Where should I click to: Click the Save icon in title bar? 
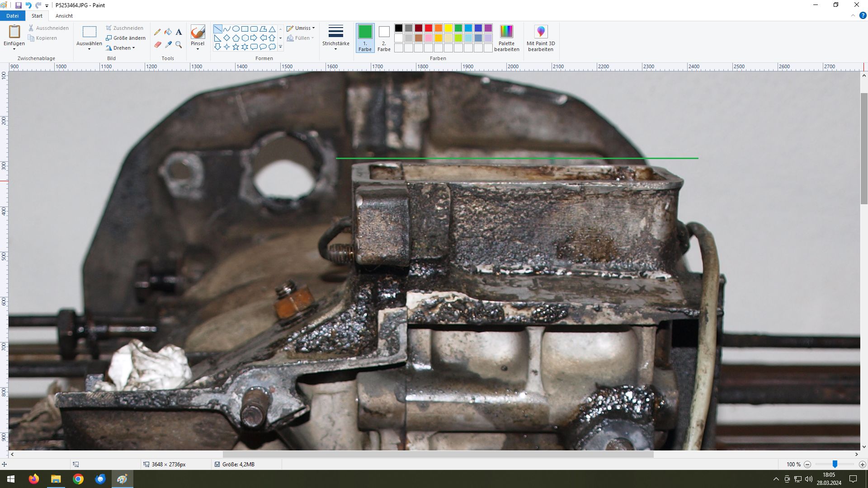click(x=19, y=5)
